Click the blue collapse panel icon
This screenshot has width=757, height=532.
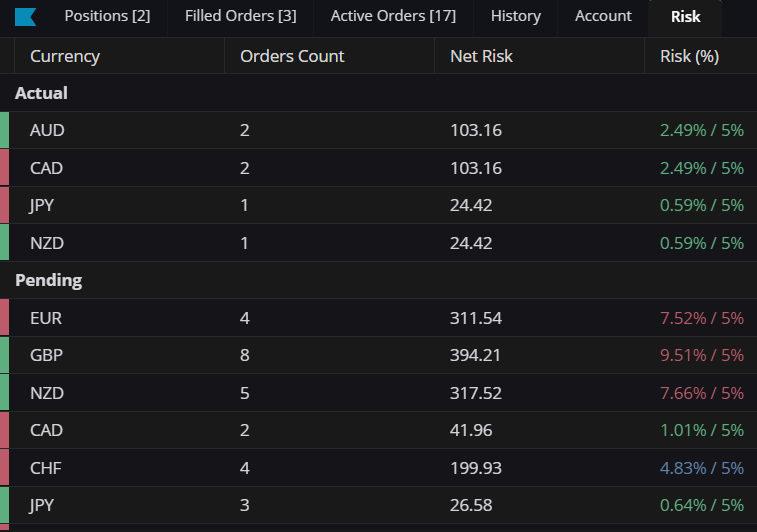tap(25, 16)
